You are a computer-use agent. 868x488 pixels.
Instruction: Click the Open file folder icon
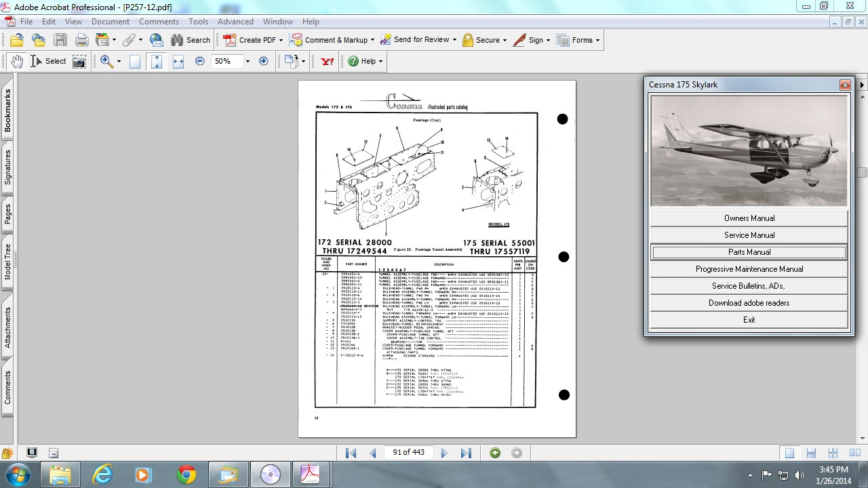point(17,40)
